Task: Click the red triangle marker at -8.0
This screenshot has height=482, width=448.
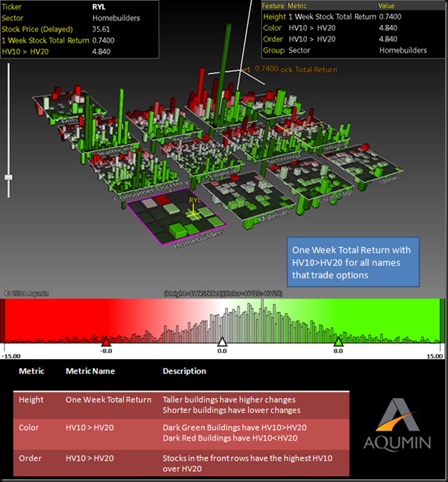Action: (106, 341)
